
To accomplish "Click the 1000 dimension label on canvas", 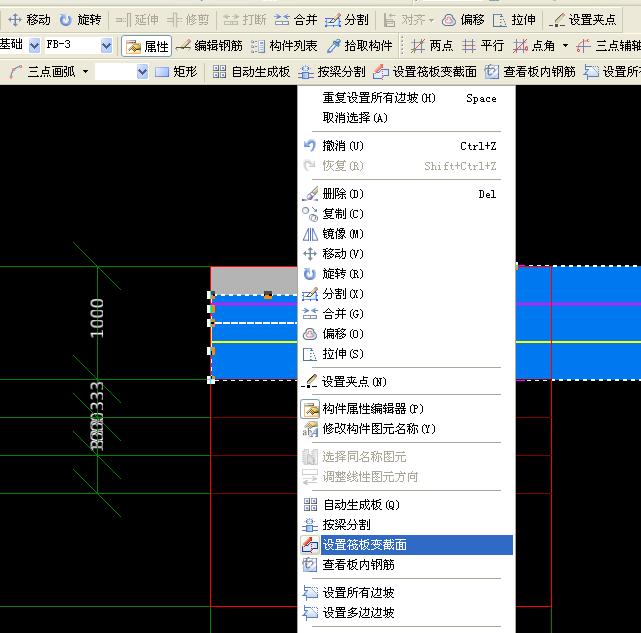I will [97, 318].
